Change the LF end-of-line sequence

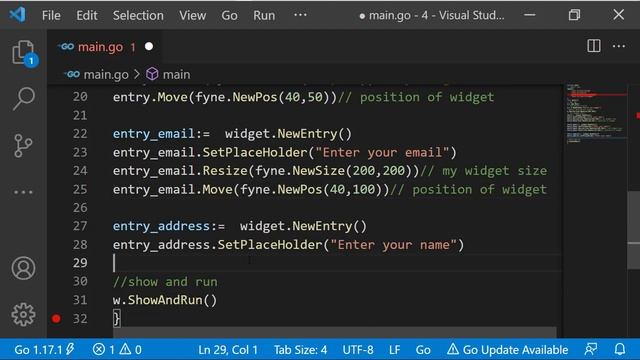(x=394, y=350)
